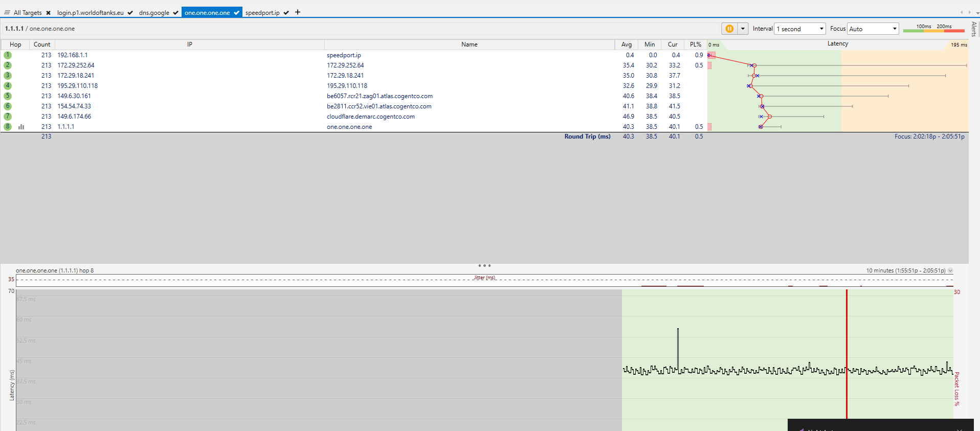Expand the pause button dropdown arrow

click(x=743, y=29)
